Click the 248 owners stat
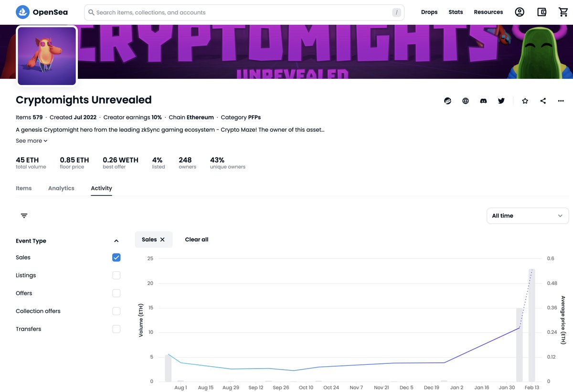This screenshot has height=392, width=573. [187, 163]
